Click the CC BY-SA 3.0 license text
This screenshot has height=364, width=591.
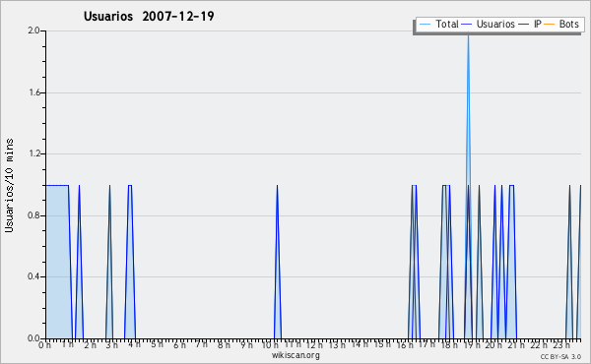560,356
